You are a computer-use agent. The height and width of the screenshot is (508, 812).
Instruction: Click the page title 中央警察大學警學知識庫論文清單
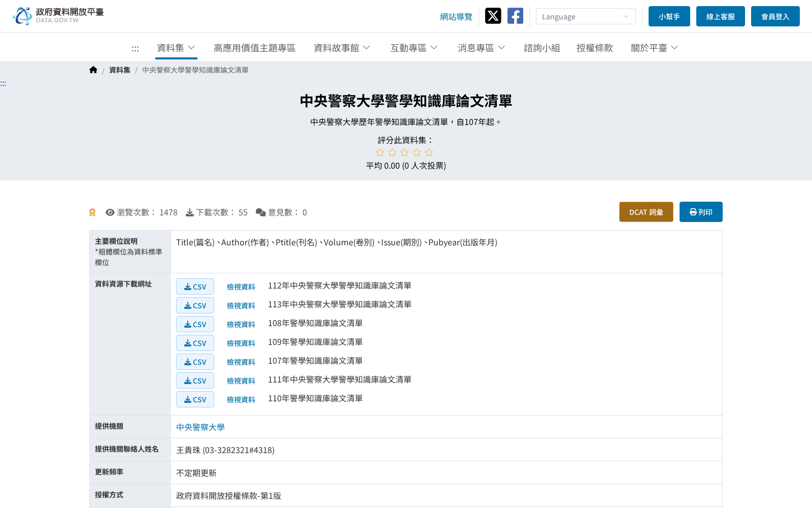pos(406,101)
